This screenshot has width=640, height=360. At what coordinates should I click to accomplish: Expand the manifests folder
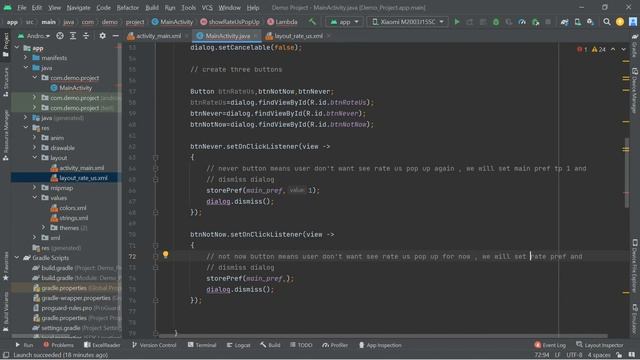26,58
